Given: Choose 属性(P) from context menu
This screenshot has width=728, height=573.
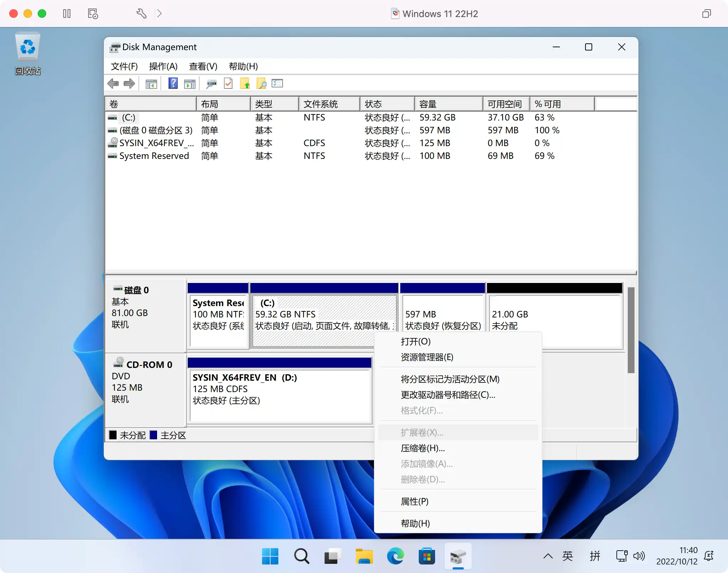Looking at the screenshot, I should pos(458,502).
